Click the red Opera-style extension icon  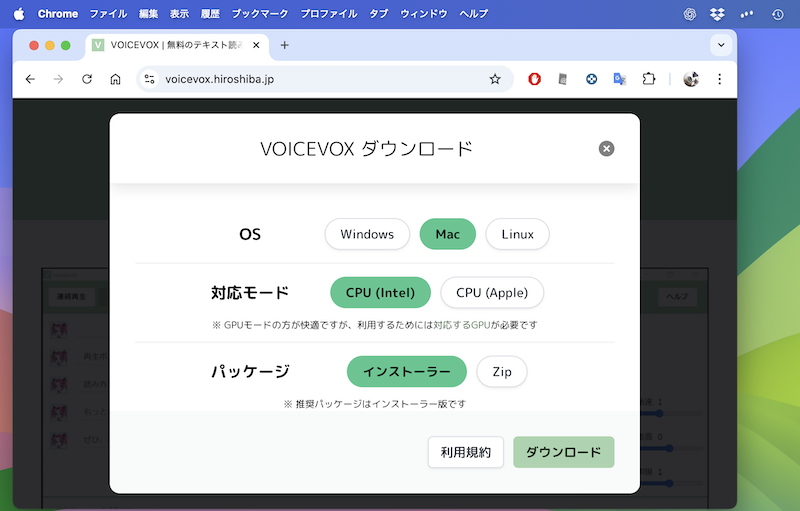click(x=534, y=79)
